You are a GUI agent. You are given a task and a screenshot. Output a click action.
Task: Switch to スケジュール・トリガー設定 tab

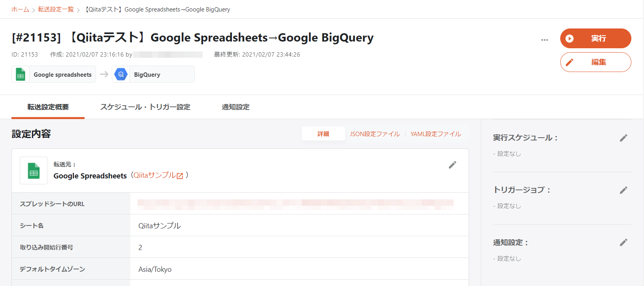pyautogui.click(x=145, y=107)
